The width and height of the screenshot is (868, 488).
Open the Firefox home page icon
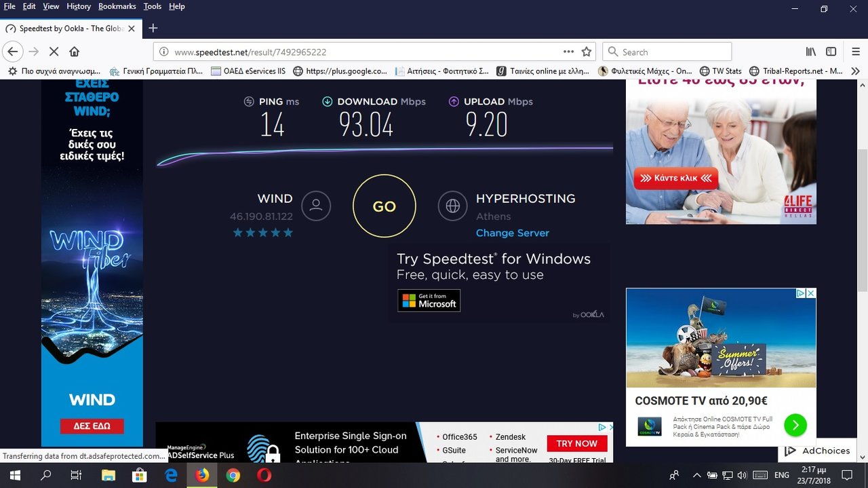pos(75,52)
